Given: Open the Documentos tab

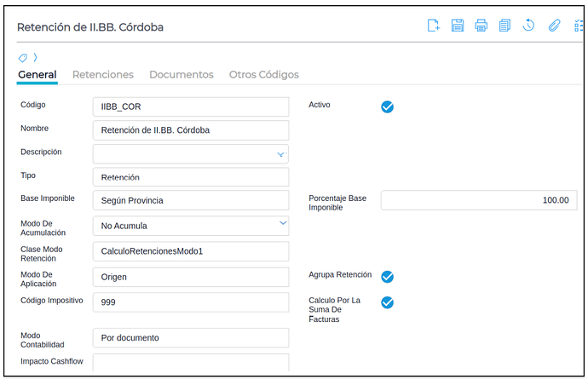Looking at the screenshot, I should [182, 75].
